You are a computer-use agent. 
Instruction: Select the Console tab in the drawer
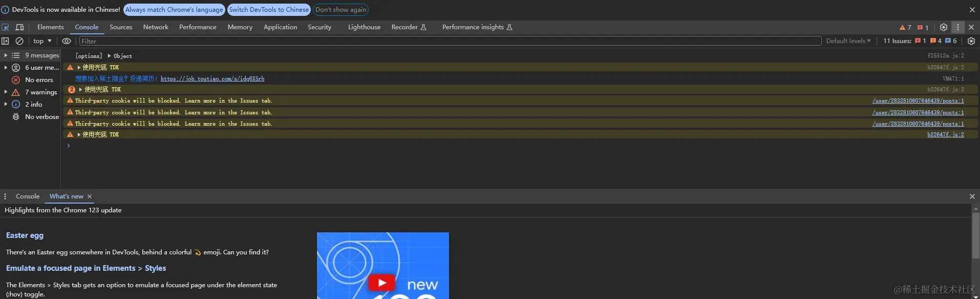pos(28,196)
